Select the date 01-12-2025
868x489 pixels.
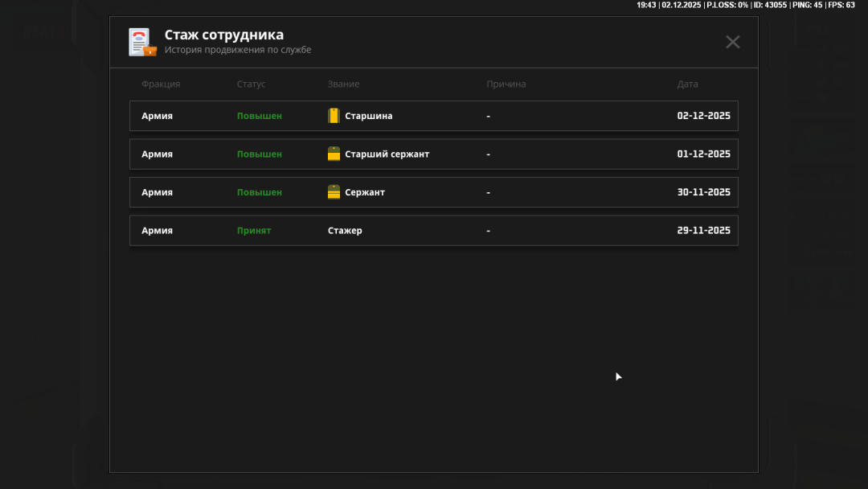click(703, 154)
